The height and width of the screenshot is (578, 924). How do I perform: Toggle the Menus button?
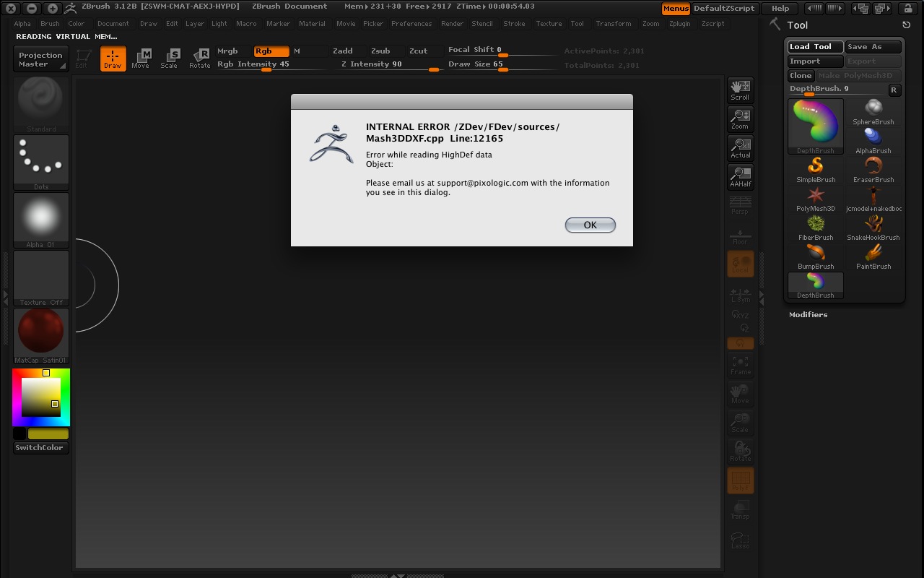click(676, 9)
